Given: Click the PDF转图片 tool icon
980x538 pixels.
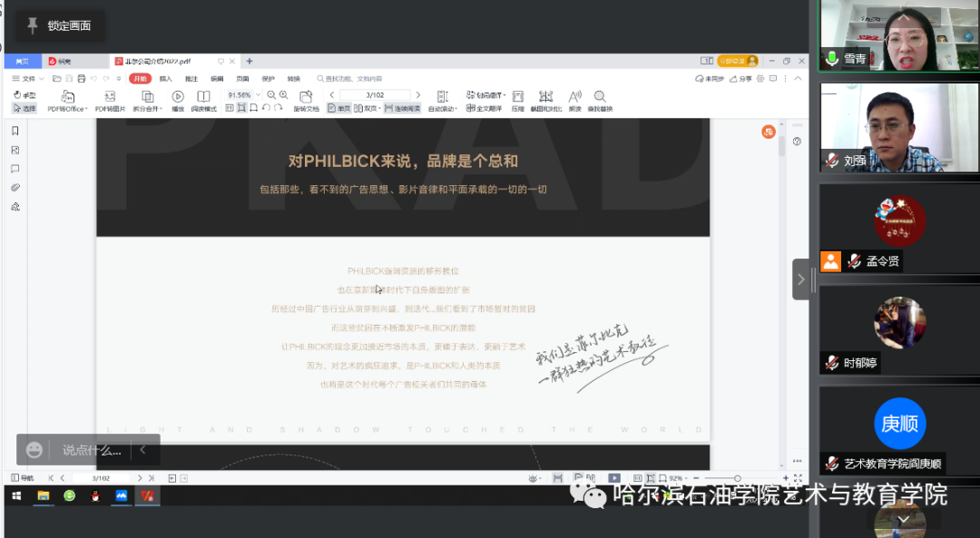Looking at the screenshot, I should 109,96.
